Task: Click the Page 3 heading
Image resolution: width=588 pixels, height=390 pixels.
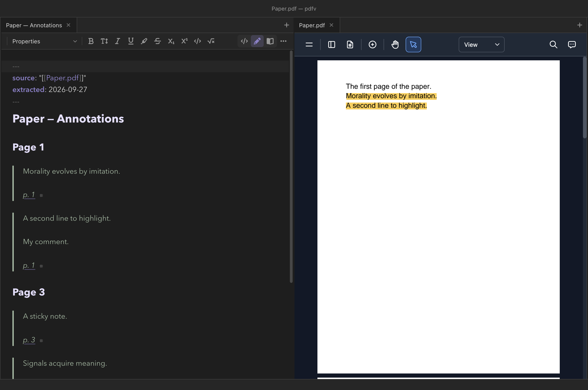Action: click(x=29, y=292)
